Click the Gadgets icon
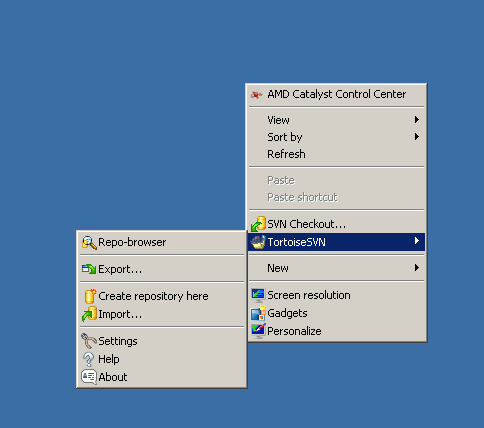Image resolution: width=484 pixels, height=428 pixels. coord(258,313)
